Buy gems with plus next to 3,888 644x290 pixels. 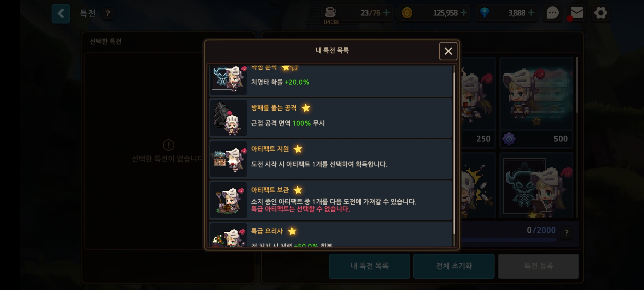(x=531, y=13)
